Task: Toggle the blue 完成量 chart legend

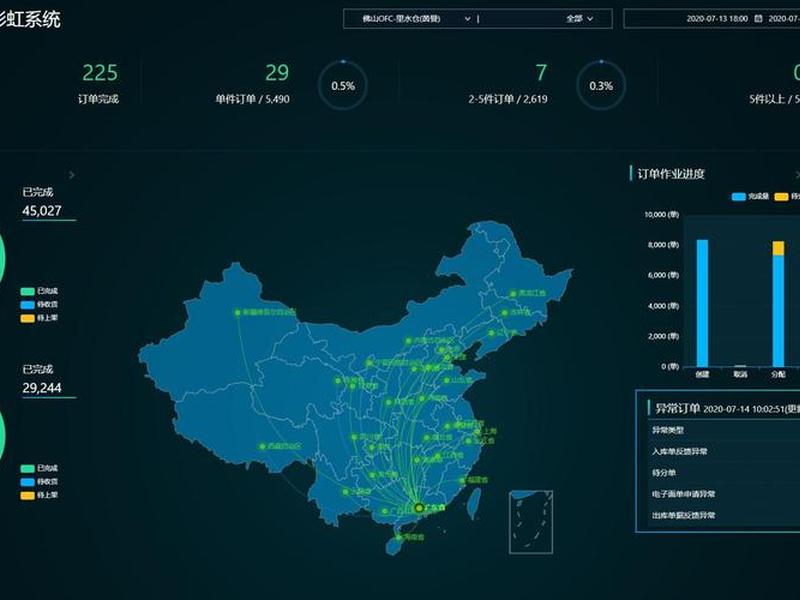Action: 750,196
